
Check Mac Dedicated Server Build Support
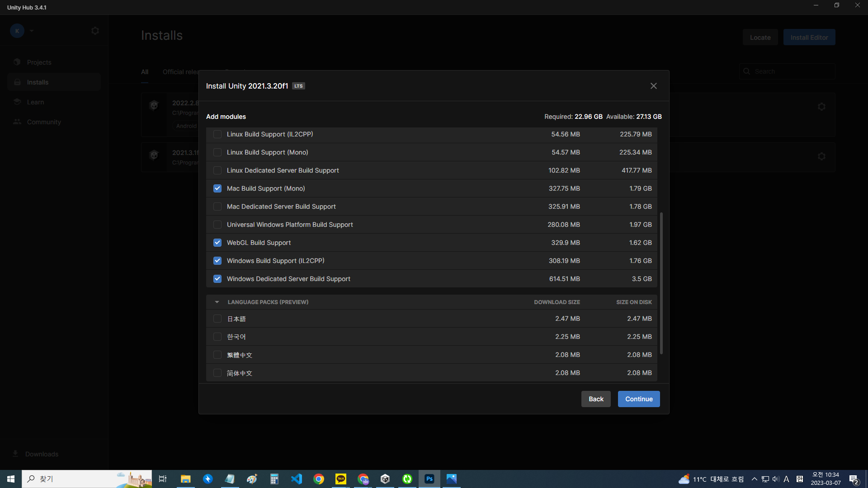[217, 206]
